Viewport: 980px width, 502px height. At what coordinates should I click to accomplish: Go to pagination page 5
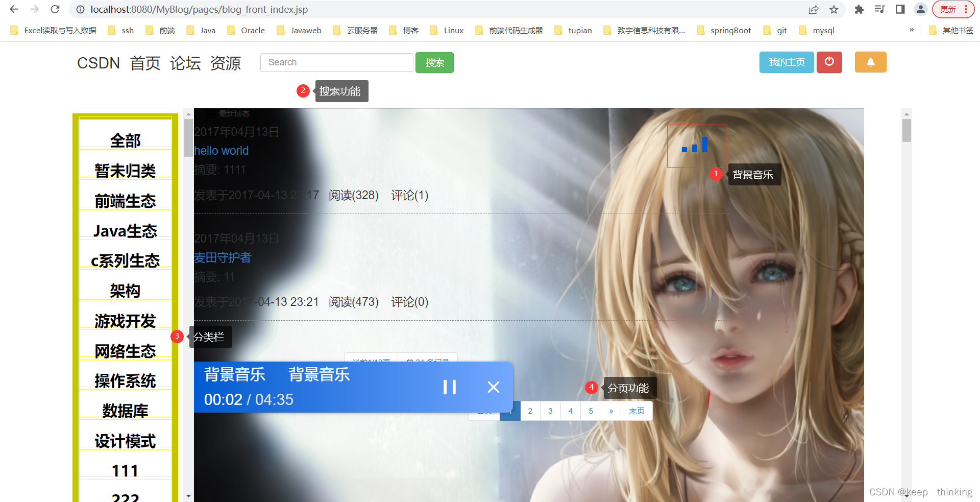(x=591, y=411)
